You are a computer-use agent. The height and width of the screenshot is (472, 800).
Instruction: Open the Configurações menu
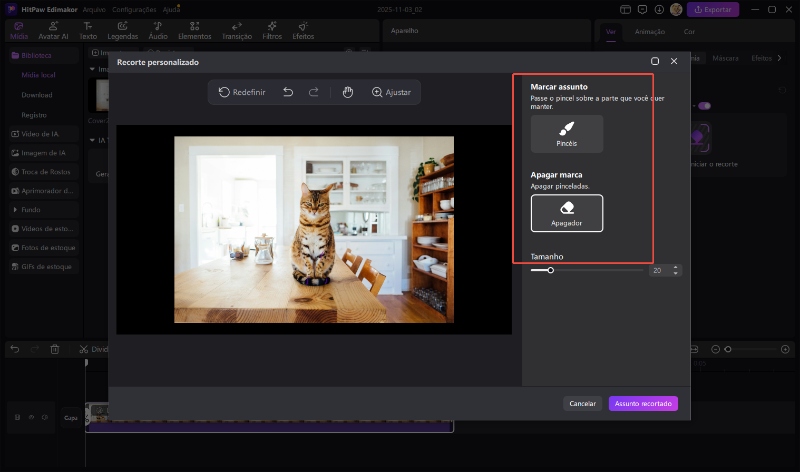tap(133, 9)
